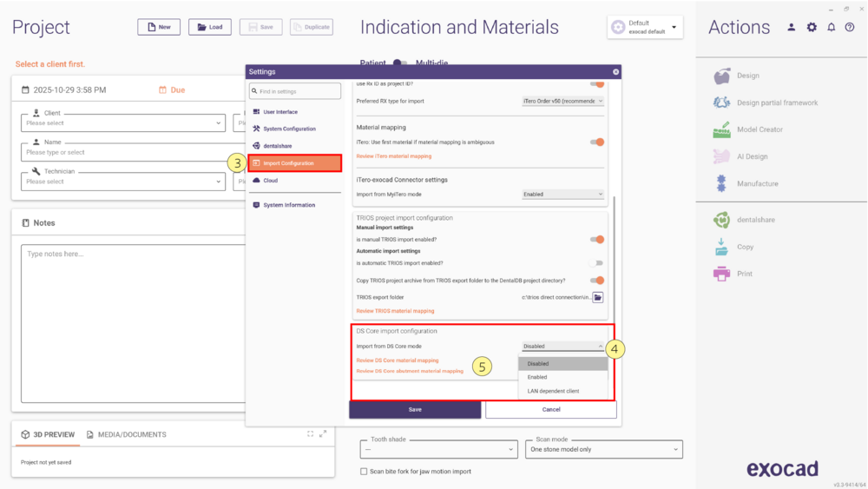
Task: Open the Scan mode dropdown
Action: (x=604, y=450)
